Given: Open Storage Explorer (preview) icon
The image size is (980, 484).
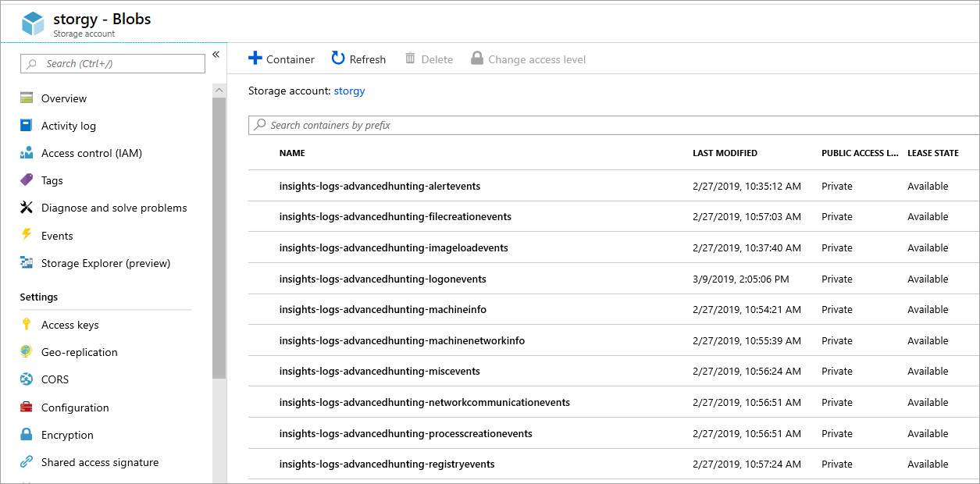Looking at the screenshot, I should pyautogui.click(x=27, y=263).
